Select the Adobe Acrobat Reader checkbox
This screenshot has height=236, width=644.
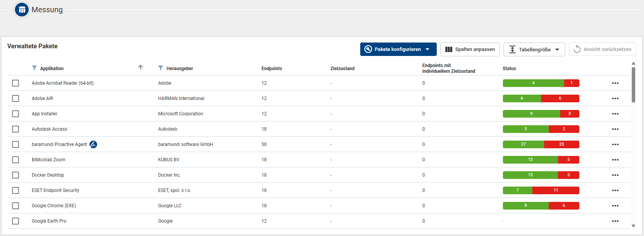pyautogui.click(x=15, y=83)
